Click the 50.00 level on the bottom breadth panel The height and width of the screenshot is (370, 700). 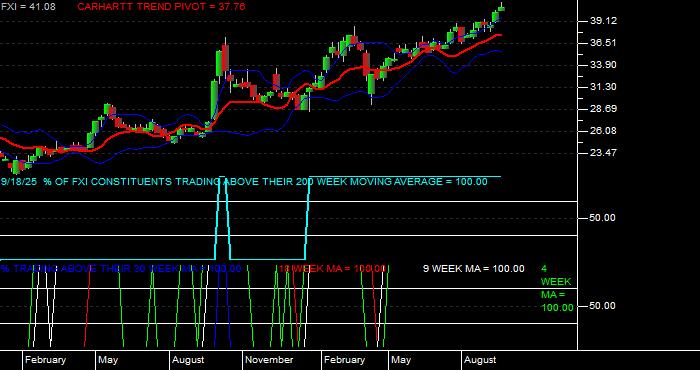pos(603,306)
